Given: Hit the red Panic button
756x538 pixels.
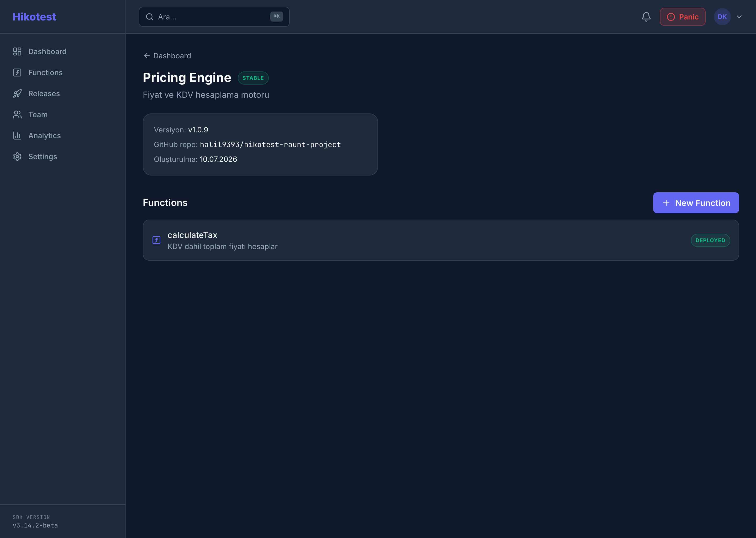Looking at the screenshot, I should click(682, 17).
